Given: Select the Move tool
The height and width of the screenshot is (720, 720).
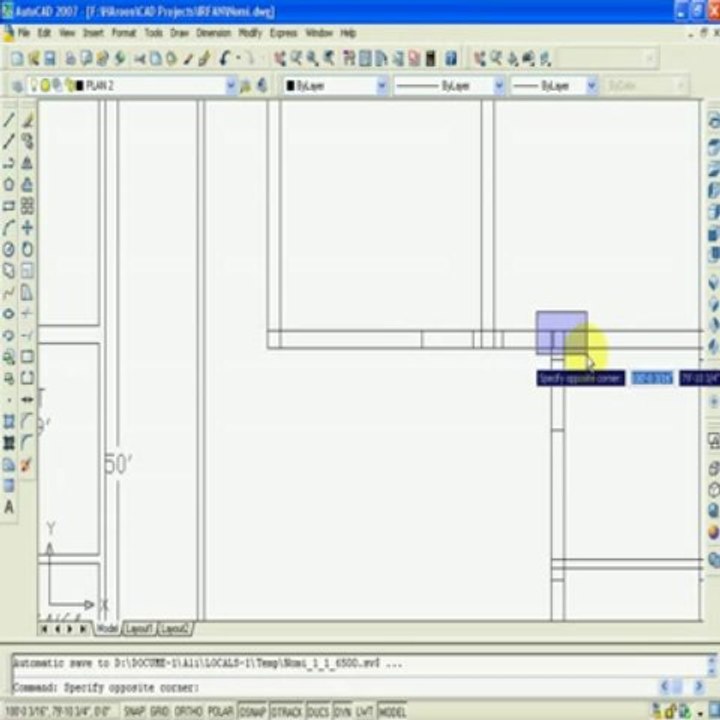Looking at the screenshot, I should [x=28, y=228].
